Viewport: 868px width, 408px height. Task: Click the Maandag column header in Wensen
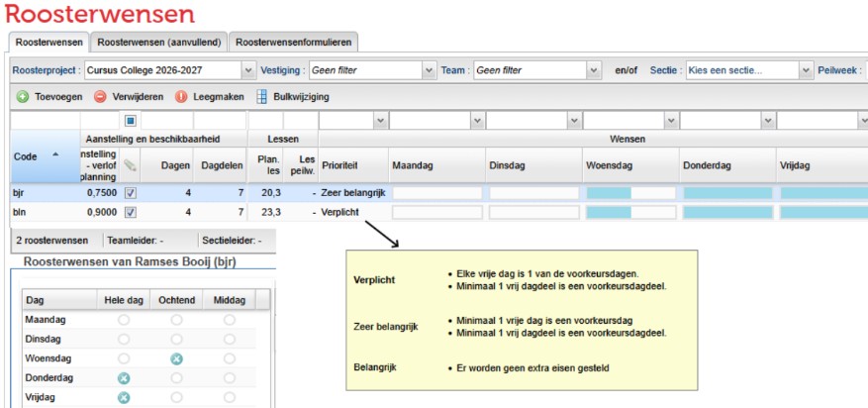pyautogui.click(x=436, y=165)
